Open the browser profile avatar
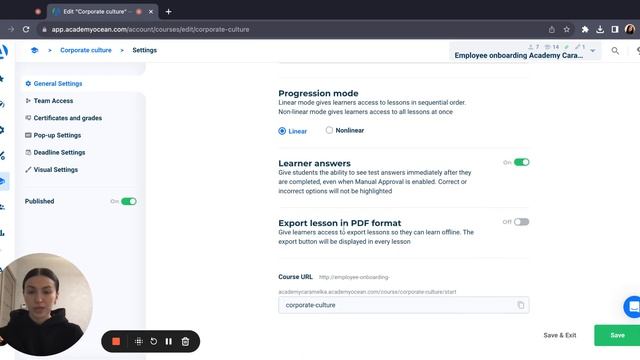Screen dimensions: 640x360 click(x=630, y=29)
